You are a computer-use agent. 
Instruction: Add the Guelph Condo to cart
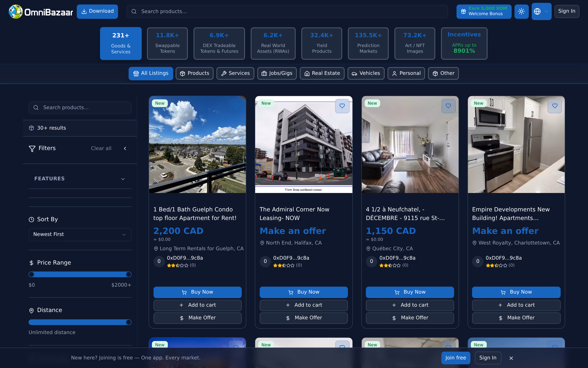(x=197, y=305)
